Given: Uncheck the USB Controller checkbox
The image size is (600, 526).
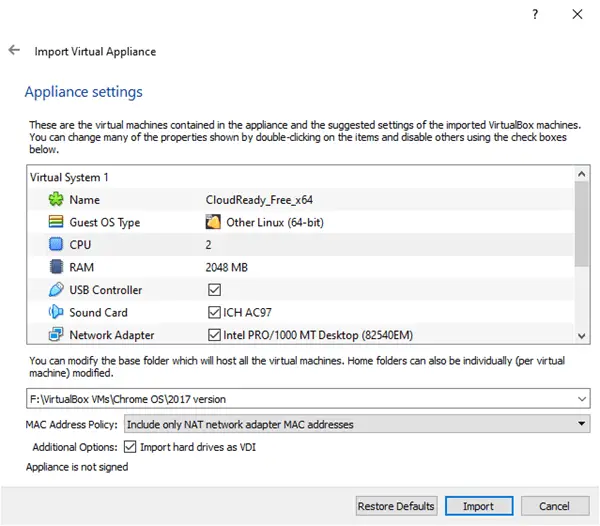Looking at the screenshot, I should pos(214,290).
